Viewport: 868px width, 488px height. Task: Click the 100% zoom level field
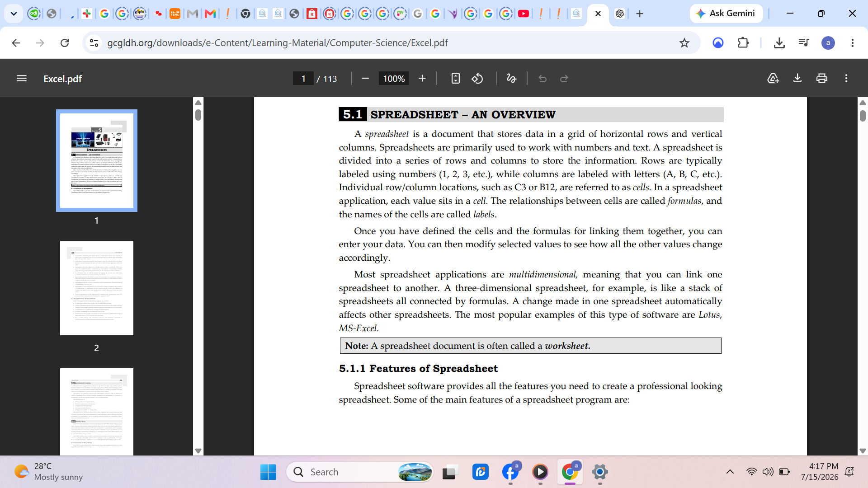coord(394,79)
